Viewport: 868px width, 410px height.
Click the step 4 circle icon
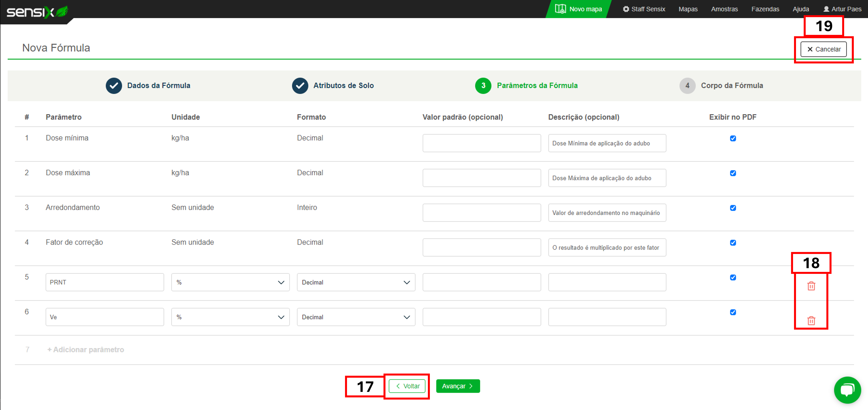(687, 86)
